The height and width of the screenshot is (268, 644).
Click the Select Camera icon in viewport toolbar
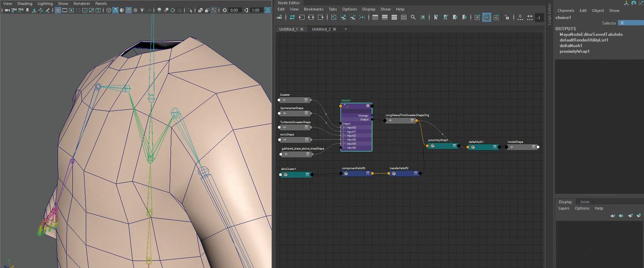tap(6, 10)
